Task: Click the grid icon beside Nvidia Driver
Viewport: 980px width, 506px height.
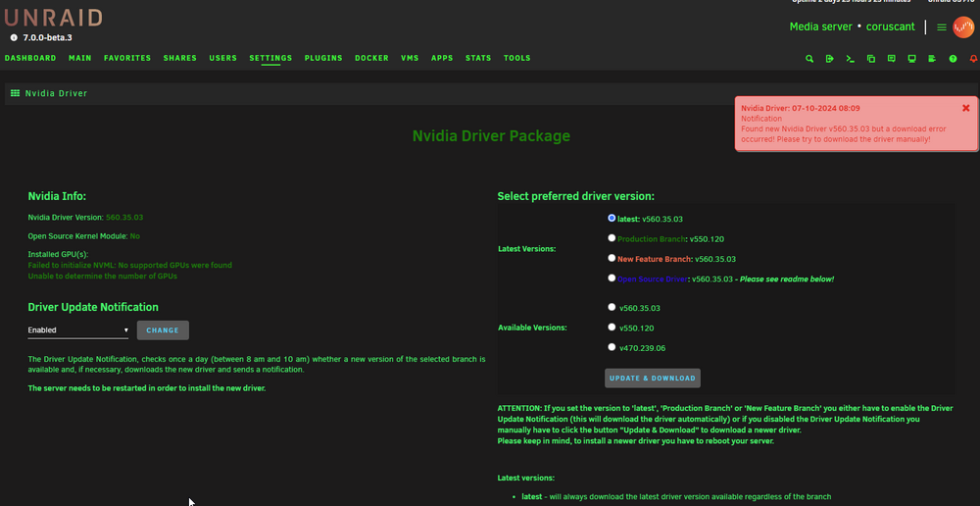Action: (x=15, y=93)
